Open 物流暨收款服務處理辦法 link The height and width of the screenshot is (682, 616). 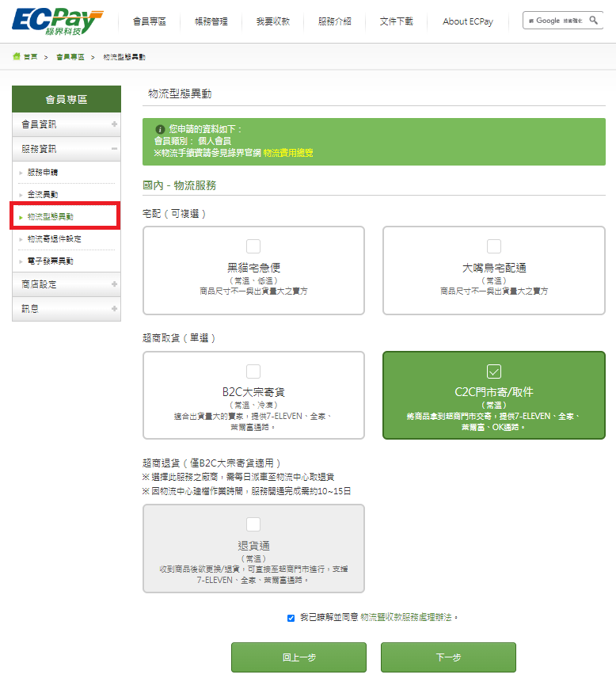pyautogui.click(x=406, y=617)
